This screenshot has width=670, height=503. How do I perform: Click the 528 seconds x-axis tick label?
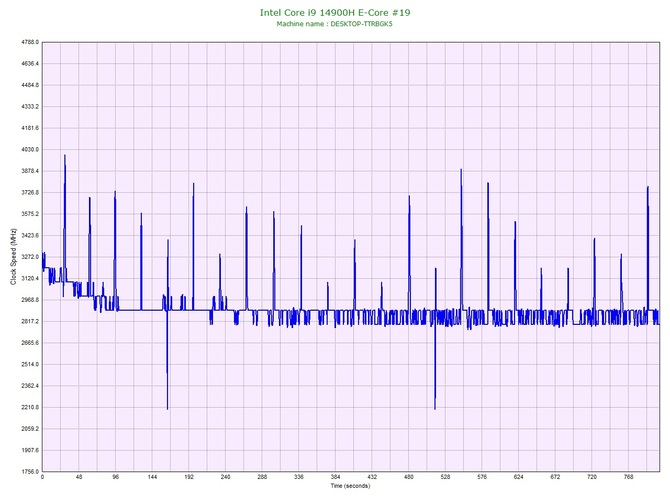(446, 477)
